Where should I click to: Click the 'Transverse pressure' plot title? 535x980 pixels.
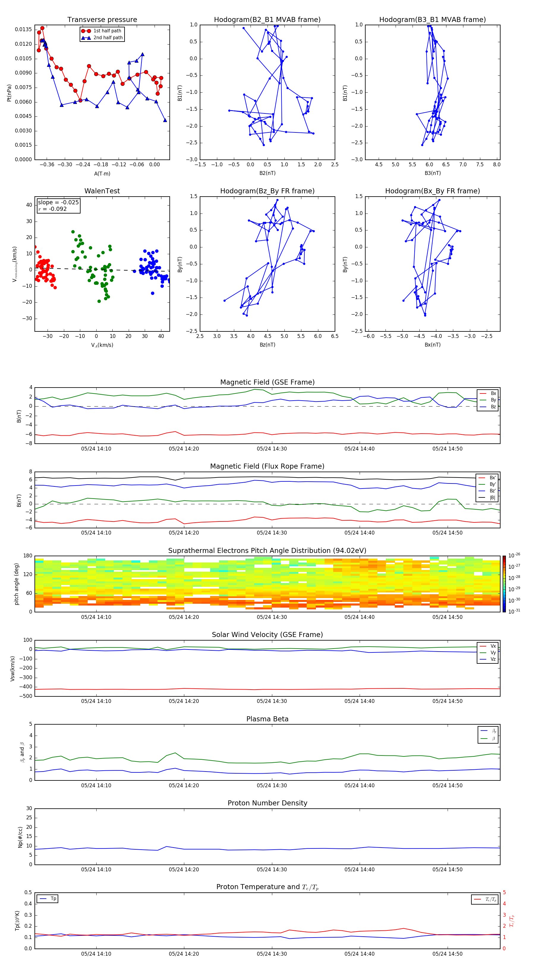(x=102, y=20)
